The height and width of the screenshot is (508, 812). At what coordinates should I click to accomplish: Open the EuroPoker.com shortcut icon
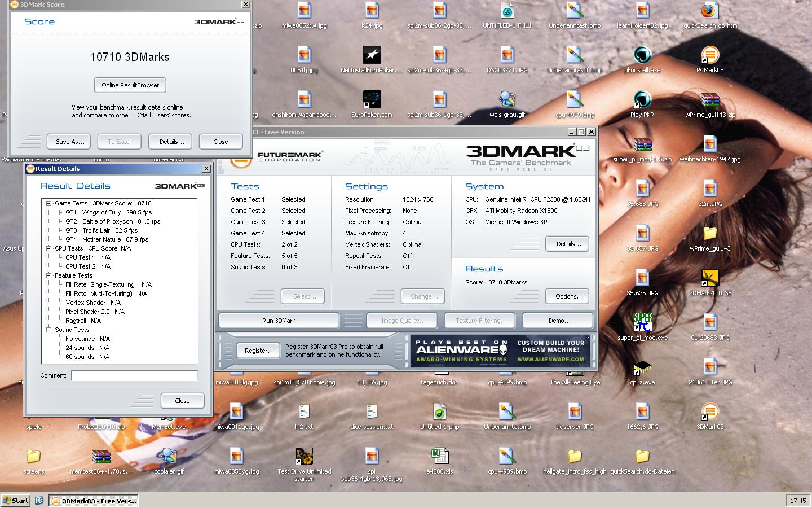tap(372, 104)
